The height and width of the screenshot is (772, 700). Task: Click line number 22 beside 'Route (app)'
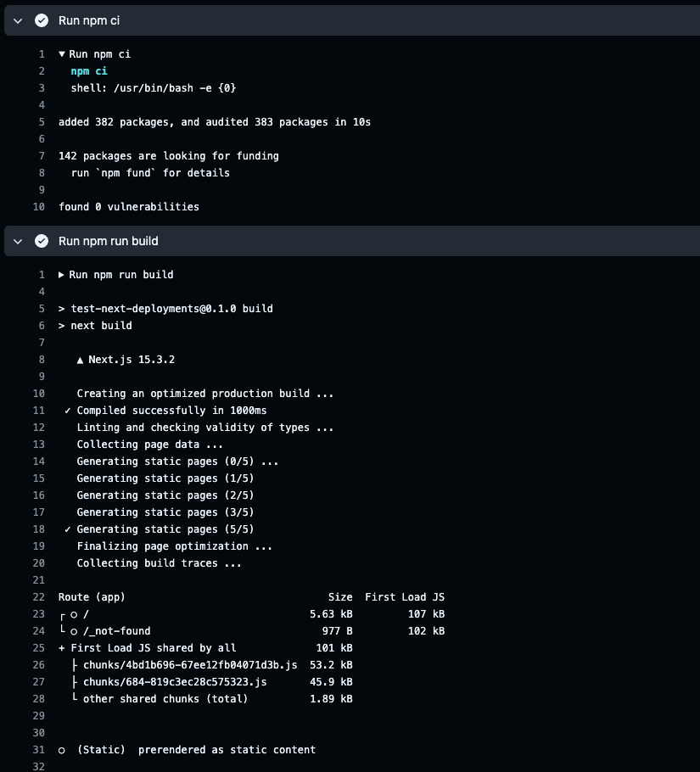pos(39,597)
